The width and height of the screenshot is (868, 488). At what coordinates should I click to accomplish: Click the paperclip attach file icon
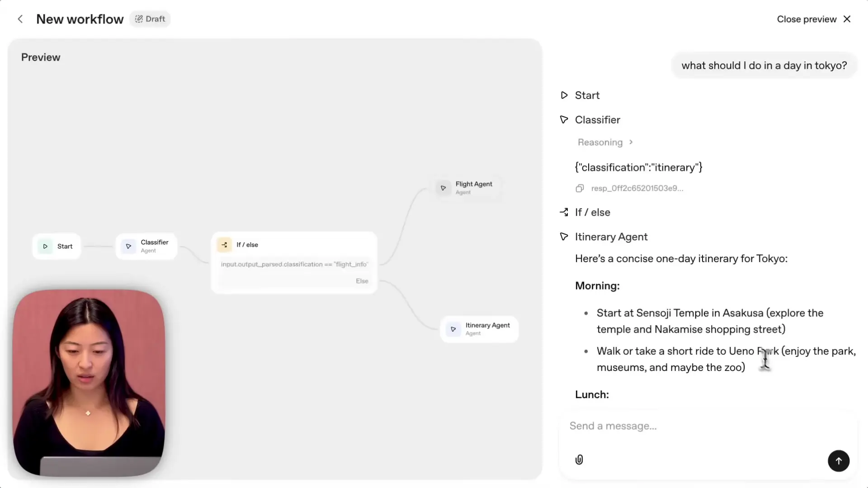pos(579,460)
